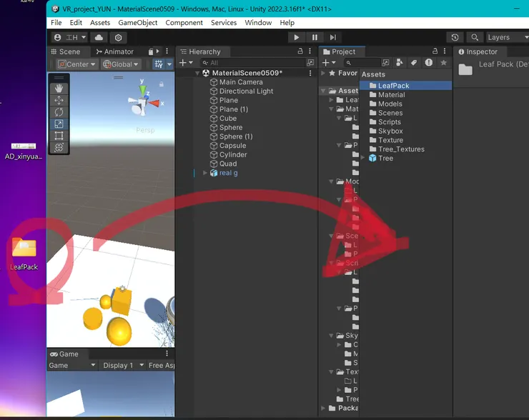Click the Pause button

click(x=315, y=37)
